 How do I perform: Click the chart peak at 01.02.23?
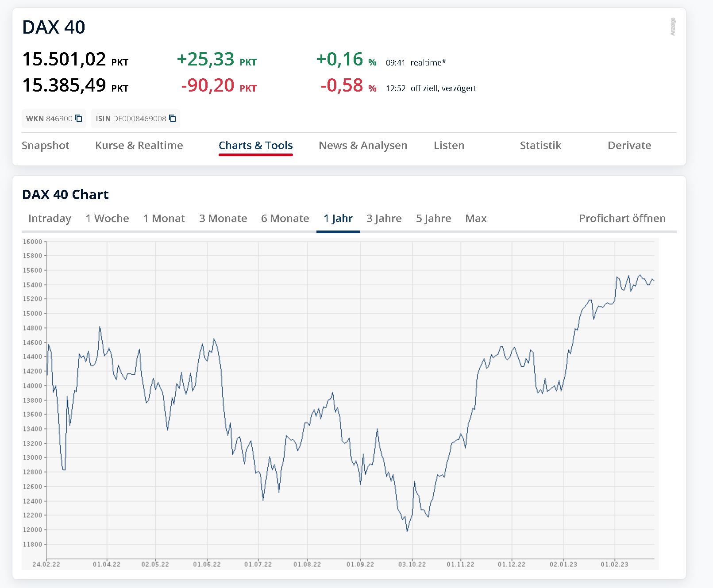[x=617, y=277]
